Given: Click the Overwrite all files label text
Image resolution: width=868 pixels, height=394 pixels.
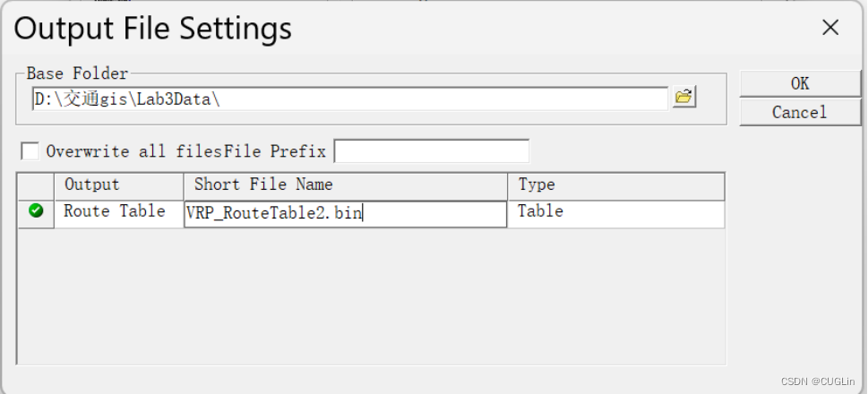Looking at the screenshot, I should [134, 151].
